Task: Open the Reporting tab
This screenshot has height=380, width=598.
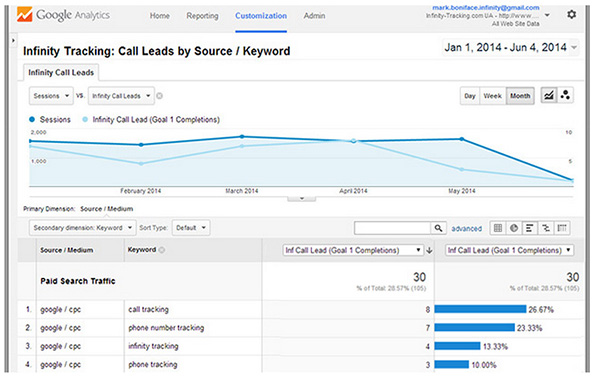Action: point(202,16)
